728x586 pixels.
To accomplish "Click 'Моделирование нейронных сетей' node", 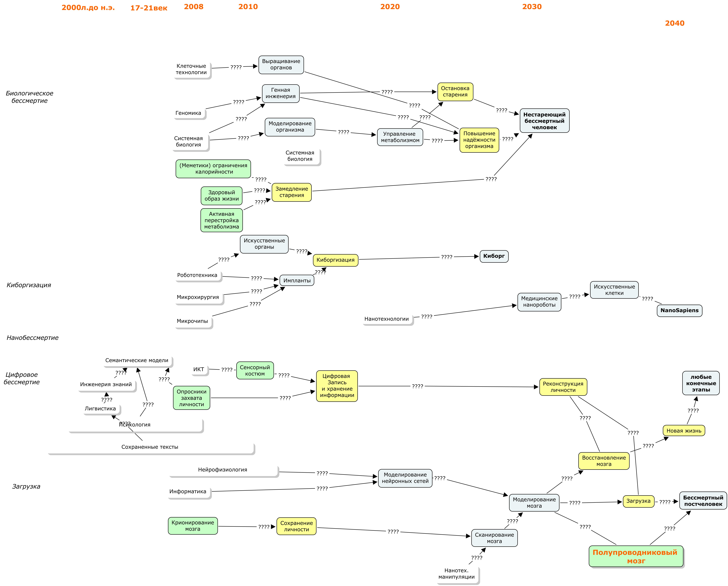I will coord(405,478).
